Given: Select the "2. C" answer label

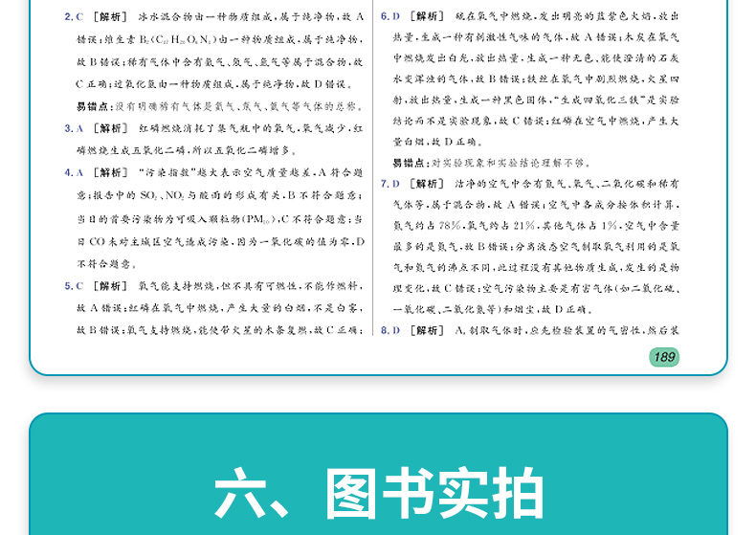Looking at the screenshot, I should coord(74,16).
